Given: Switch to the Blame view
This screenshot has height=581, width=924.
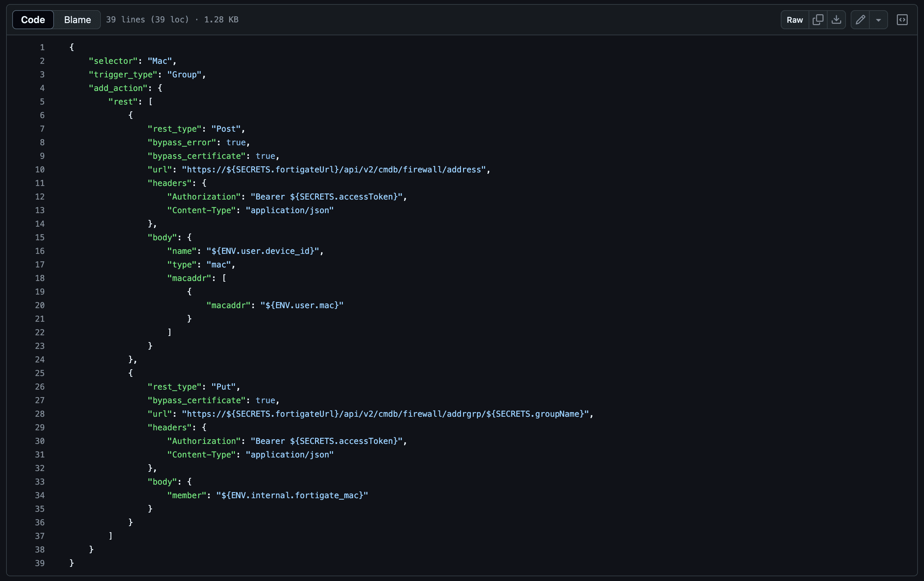Looking at the screenshot, I should click(77, 20).
